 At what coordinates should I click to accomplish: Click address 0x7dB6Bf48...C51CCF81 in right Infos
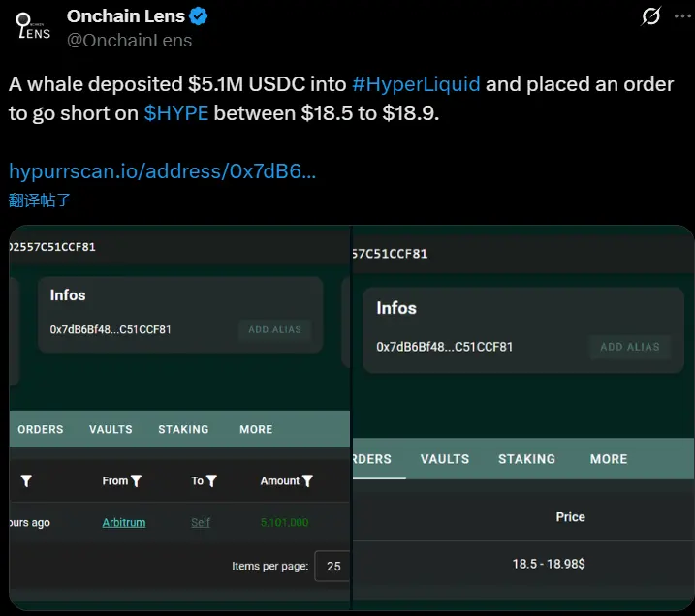pyautogui.click(x=445, y=347)
